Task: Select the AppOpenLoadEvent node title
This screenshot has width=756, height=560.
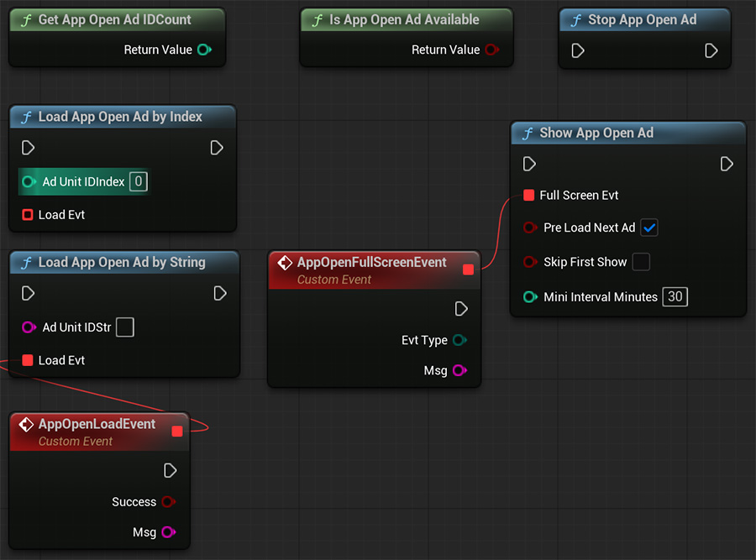Action: pyautogui.click(x=97, y=424)
